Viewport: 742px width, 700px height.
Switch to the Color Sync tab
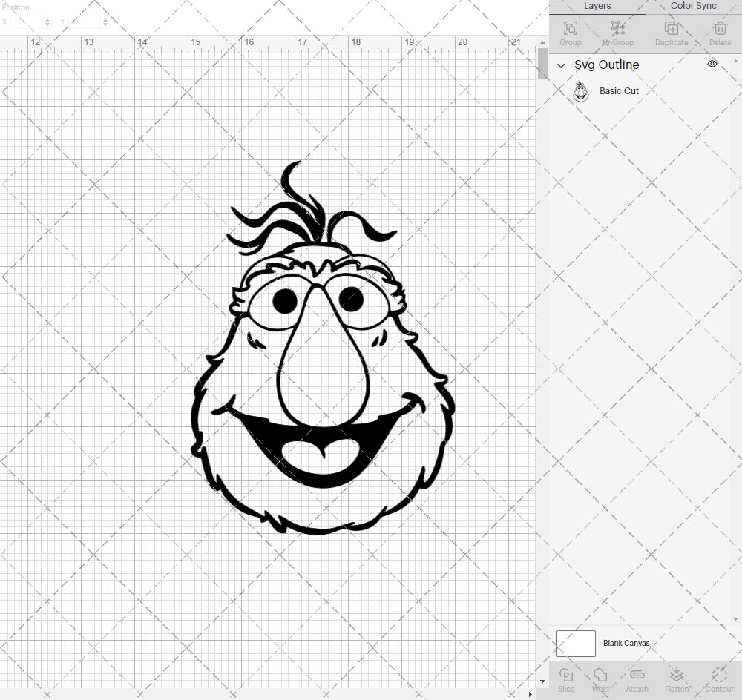point(693,6)
